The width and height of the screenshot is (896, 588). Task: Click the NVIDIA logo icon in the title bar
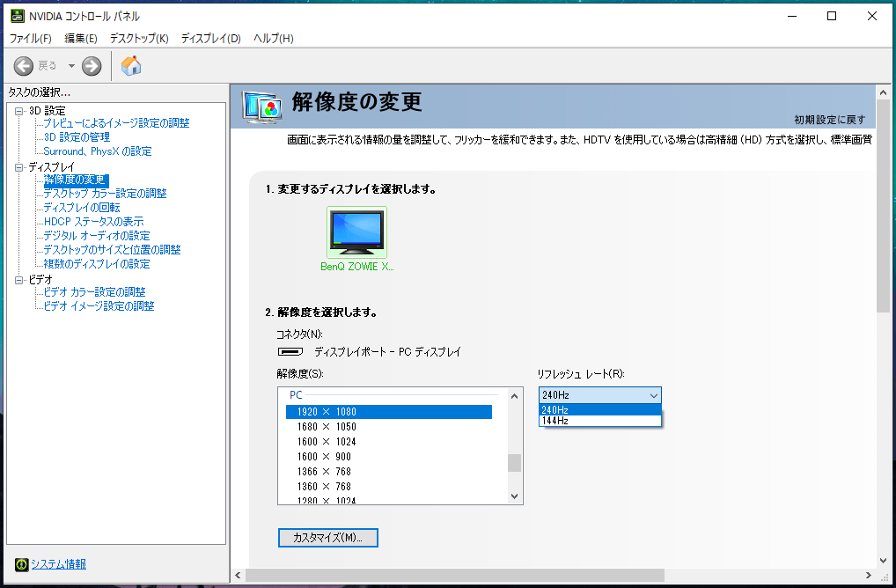17,16
